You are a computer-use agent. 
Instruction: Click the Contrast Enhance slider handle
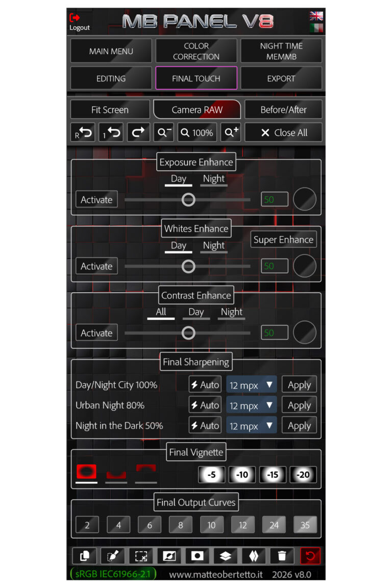188,333
